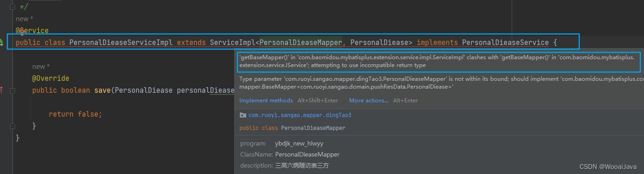644x174 pixels.
Task: Click the 'new *' hint above @Service
Action: 25,19
